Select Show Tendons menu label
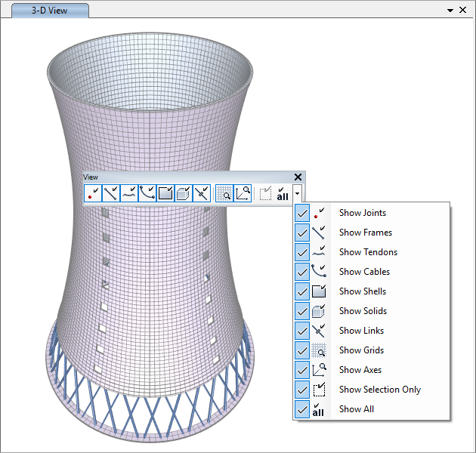The height and width of the screenshot is (453, 476). (368, 252)
